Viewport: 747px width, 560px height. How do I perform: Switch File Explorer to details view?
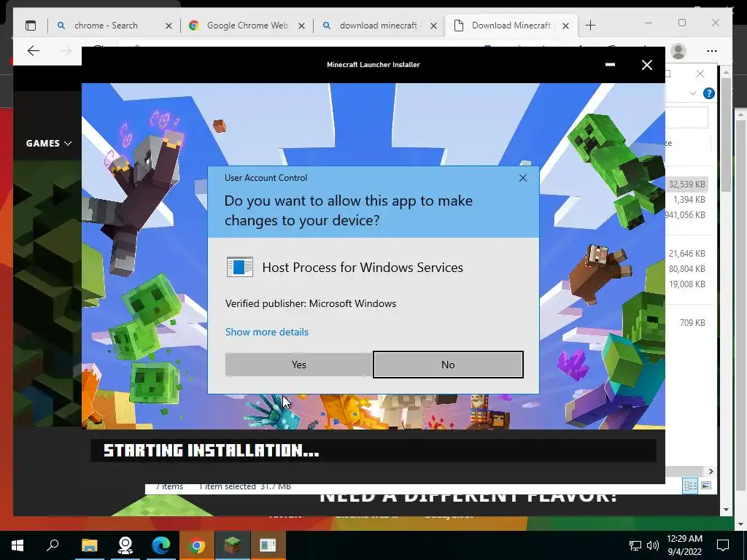(690, 486)
